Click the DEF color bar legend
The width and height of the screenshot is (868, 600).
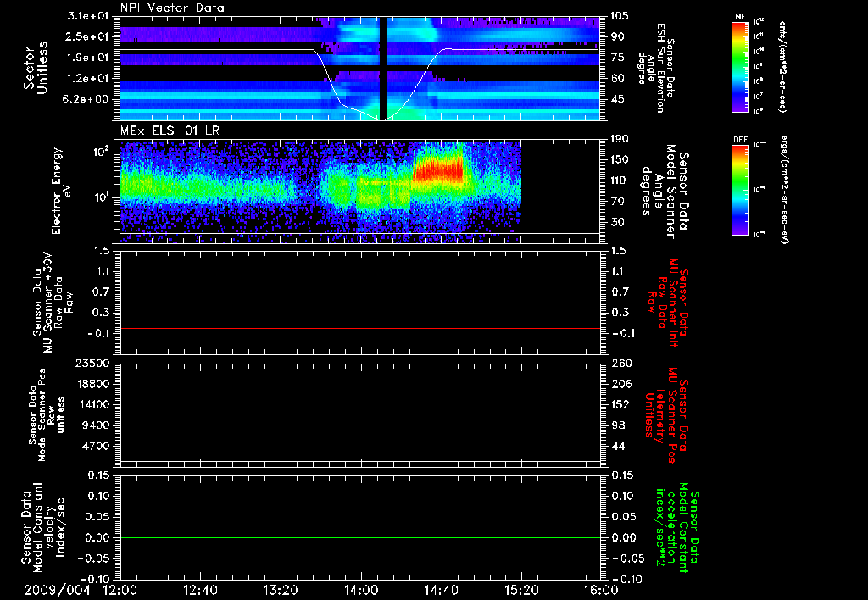[x=741, y=190]
